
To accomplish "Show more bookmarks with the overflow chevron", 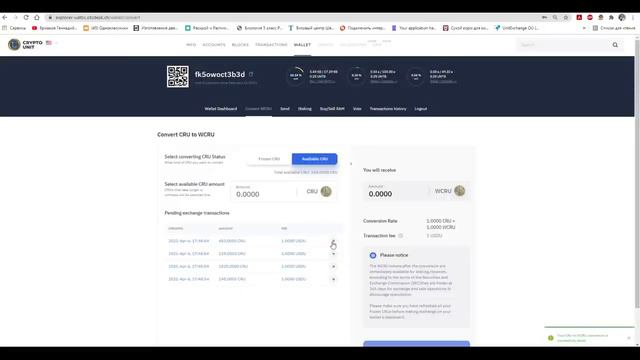I will (584, 28).
